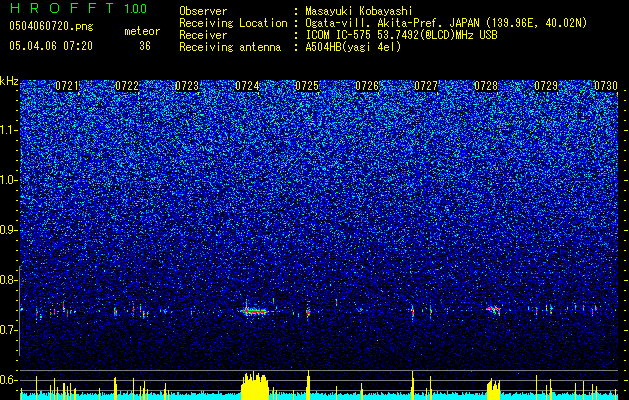Click the 0723 time marker label
The height and width of the screenshot is (400, 629).
(187, 86)
